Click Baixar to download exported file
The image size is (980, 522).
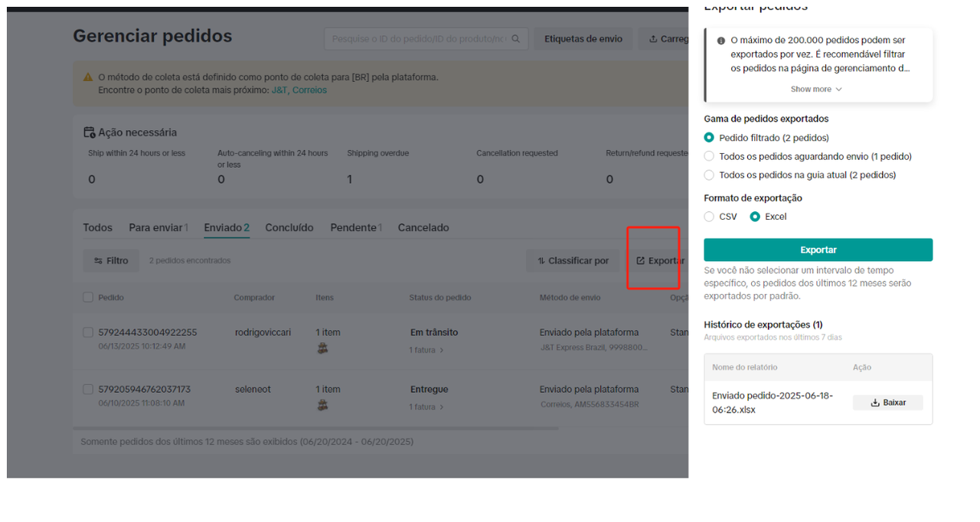point(888,403)
